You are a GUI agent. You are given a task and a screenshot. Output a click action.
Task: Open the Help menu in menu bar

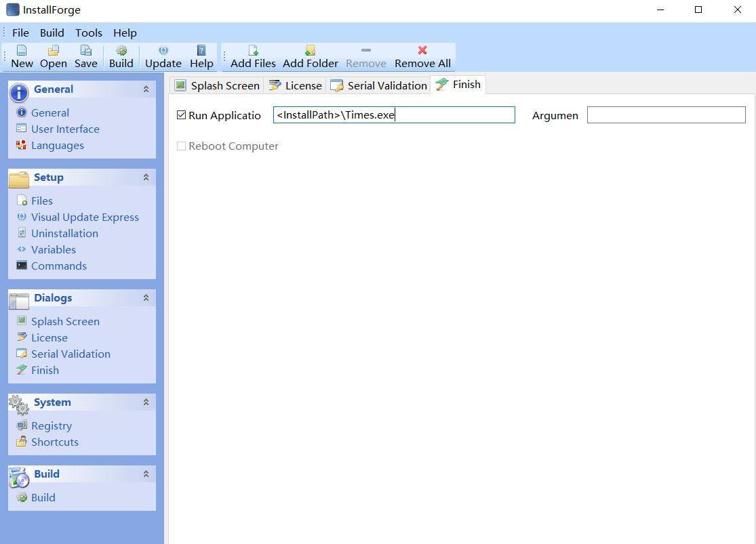click(x=125, y=33)
